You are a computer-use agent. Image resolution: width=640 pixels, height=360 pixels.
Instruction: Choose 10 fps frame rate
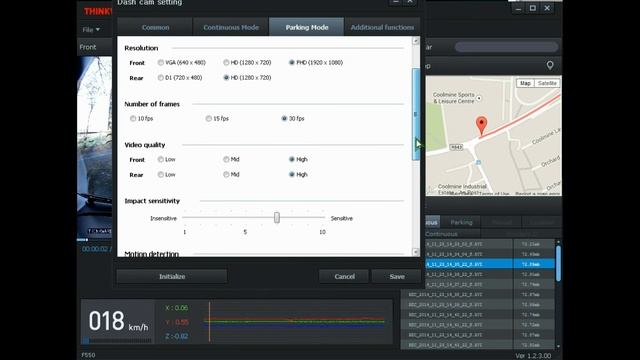point(133,118)
